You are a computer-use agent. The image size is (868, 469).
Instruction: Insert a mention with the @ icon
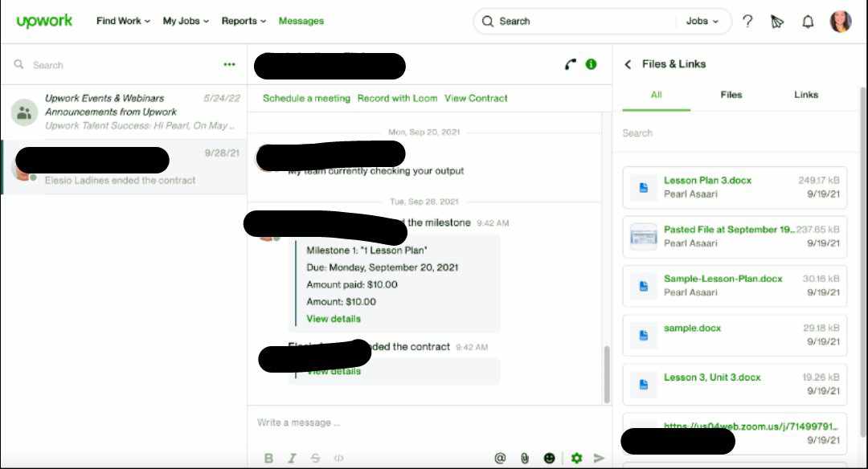[500, 458]
